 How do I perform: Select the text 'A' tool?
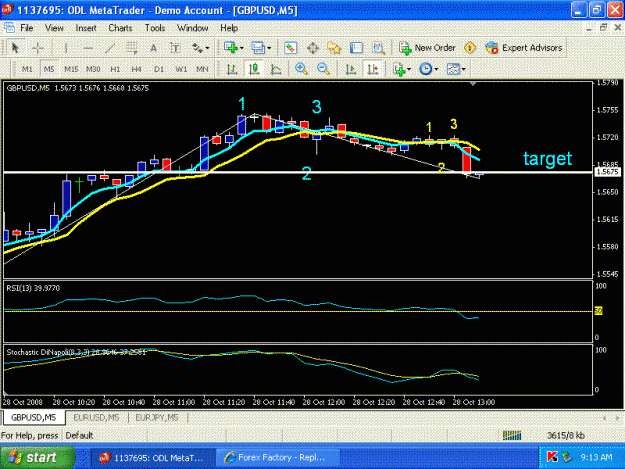click(x=153, y=48)
